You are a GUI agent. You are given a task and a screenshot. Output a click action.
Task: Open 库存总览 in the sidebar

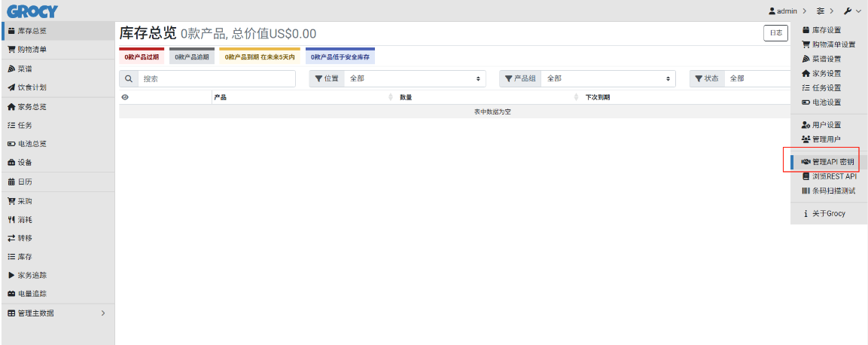(x=58, y=31)
